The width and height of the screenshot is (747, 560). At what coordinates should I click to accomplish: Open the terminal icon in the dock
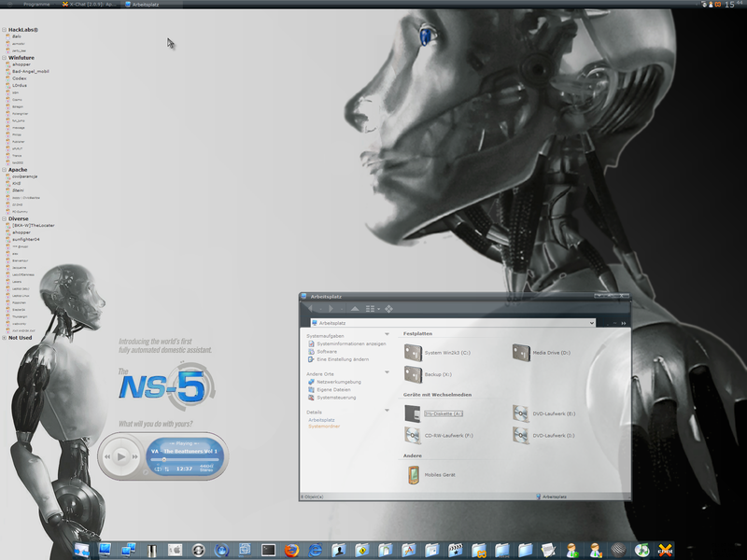point(268,550)
